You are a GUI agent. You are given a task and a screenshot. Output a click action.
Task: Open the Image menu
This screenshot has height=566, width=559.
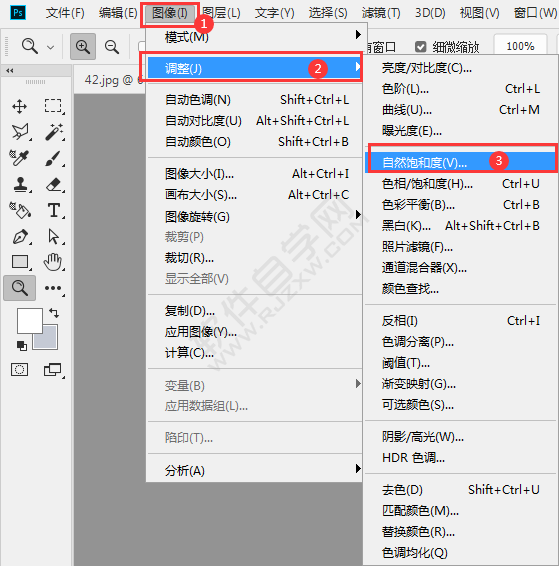tap(170, 13)
